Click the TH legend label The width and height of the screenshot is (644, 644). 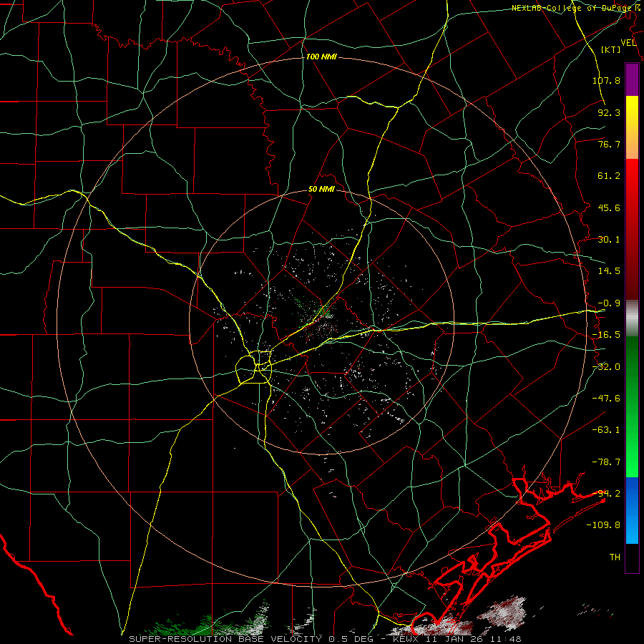(x=615, y=557)
